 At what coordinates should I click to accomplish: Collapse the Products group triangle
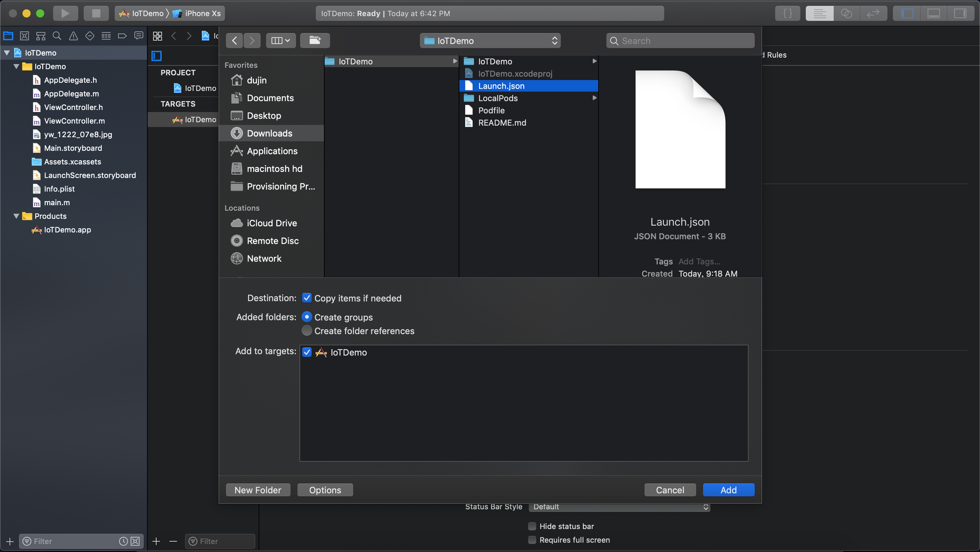pos(16,216)
